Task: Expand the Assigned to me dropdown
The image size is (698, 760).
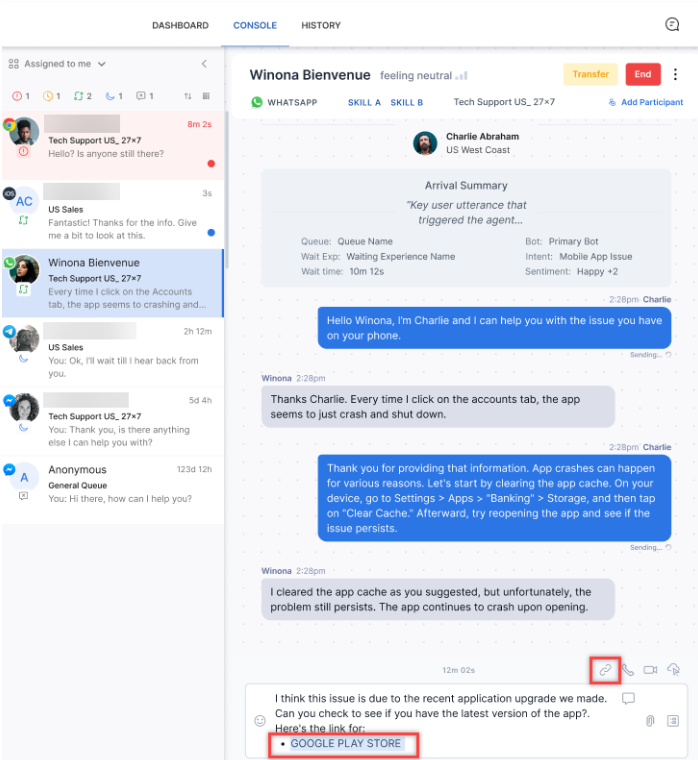Action: point(57,64)
